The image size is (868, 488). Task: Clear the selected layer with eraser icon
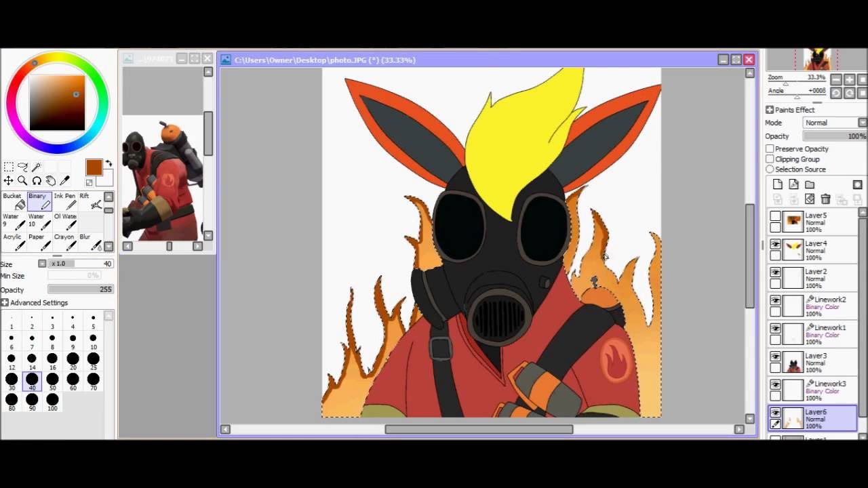(810, 199)
